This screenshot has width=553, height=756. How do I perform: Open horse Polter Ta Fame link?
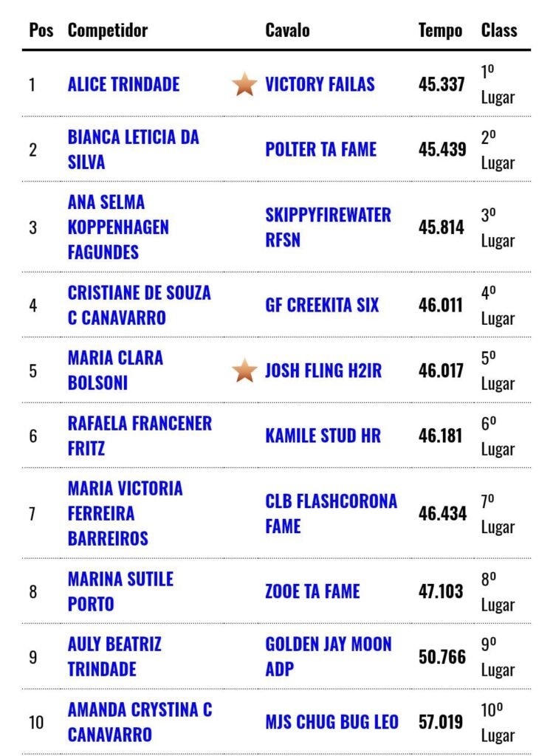pos(320,149)
